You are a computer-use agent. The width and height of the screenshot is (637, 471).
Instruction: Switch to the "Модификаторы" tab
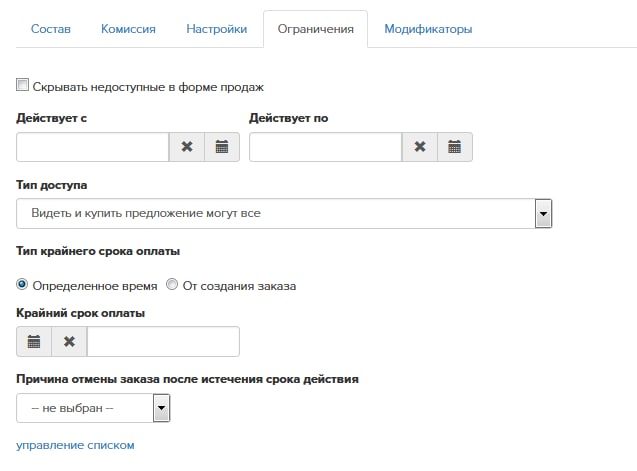[x=428, y=29]
